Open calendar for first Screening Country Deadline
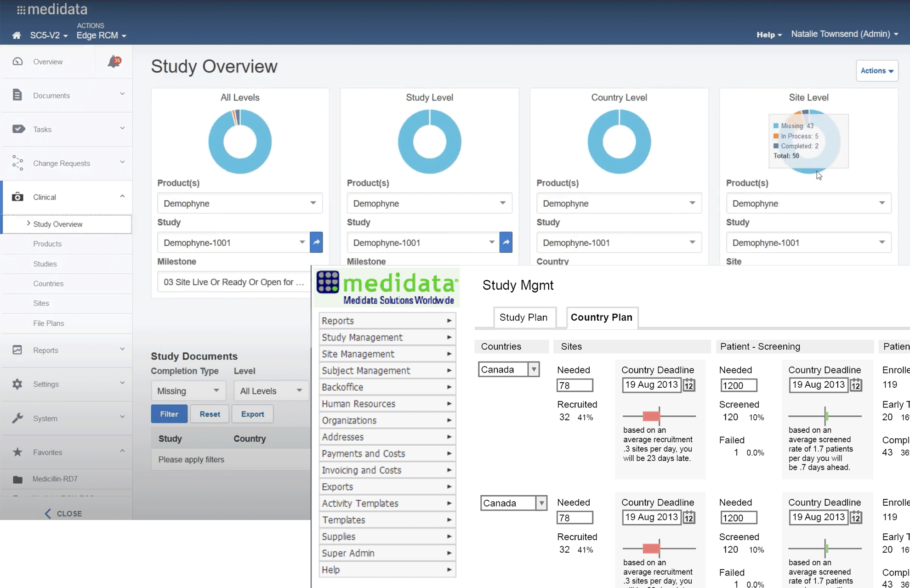Screen dimensions: 910x588 tap(856, 385)
